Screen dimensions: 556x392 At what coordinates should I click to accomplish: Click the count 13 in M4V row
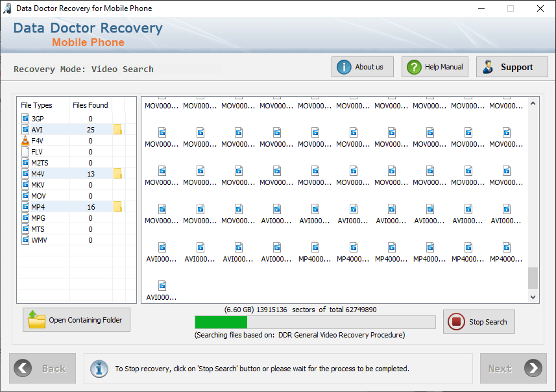pos(91,174)
